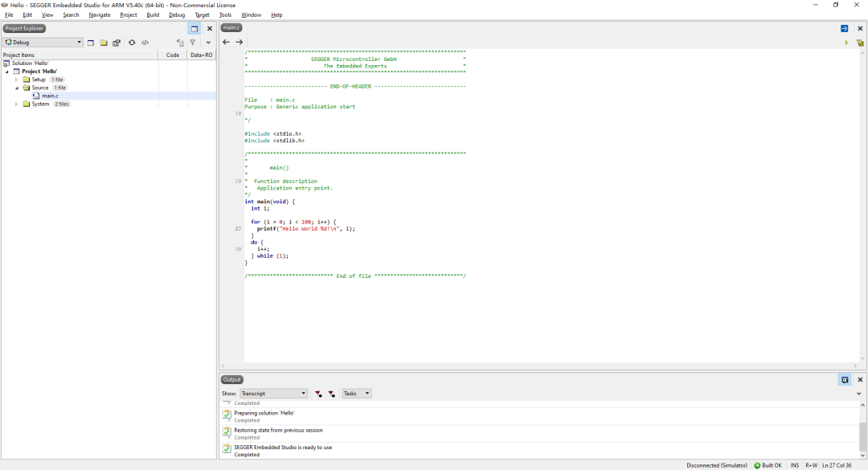The height and width of the screenshot is (470, 868).
Task: Sort by the Code column header
Action: [173, 55]
